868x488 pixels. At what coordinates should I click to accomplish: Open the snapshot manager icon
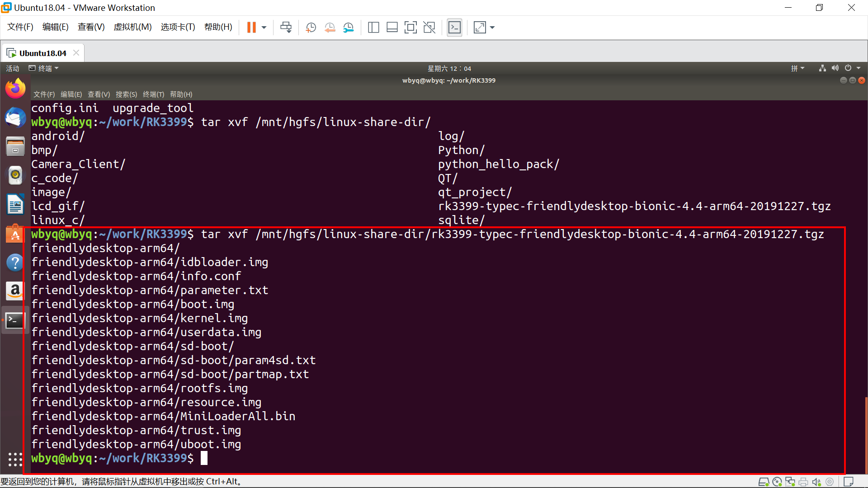[x=348, y=28]
